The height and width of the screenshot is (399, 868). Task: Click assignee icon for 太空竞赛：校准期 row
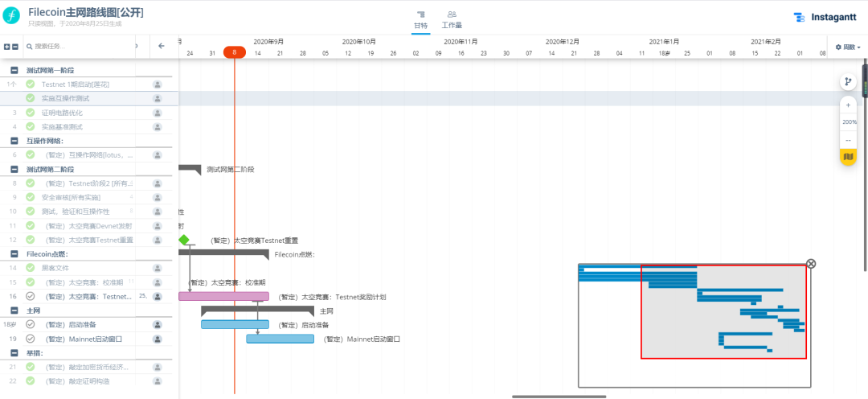[x=158, y=282]
